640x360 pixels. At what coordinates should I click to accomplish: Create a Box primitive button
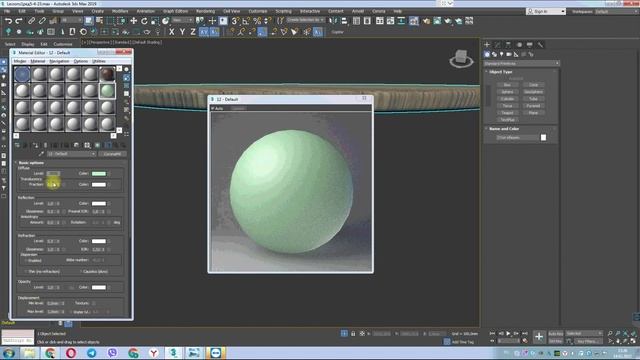pyautogui.click(x=507, y=85)
